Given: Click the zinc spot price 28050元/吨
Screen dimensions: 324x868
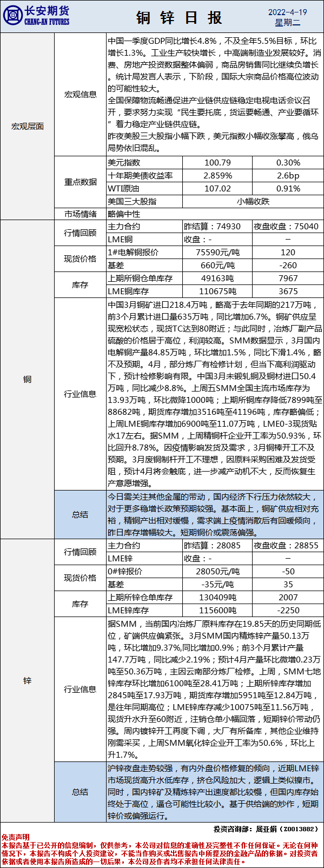Looking at the screenshot, I should point(218,571).
